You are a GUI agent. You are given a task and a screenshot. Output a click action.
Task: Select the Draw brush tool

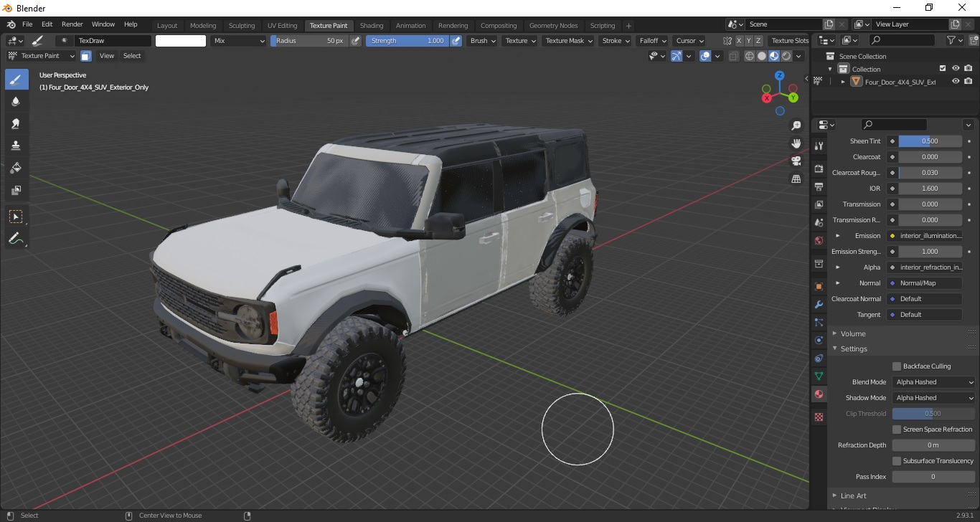click(16, 80)
